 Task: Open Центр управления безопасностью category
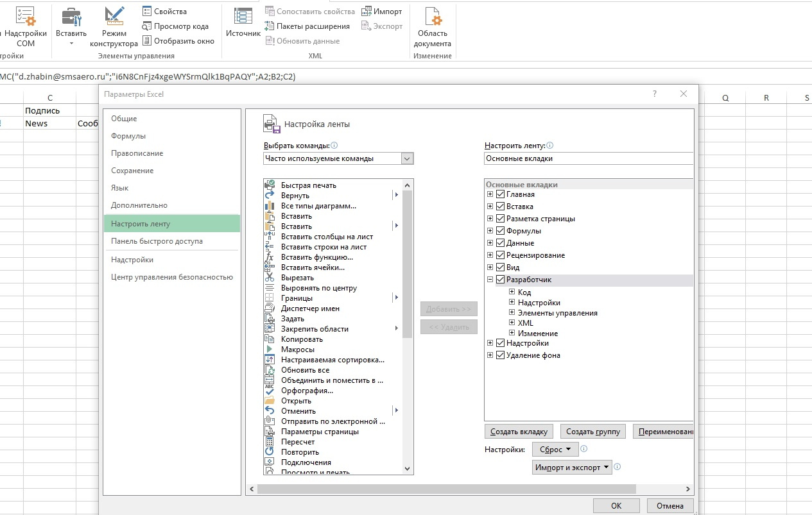coord(171,277)
